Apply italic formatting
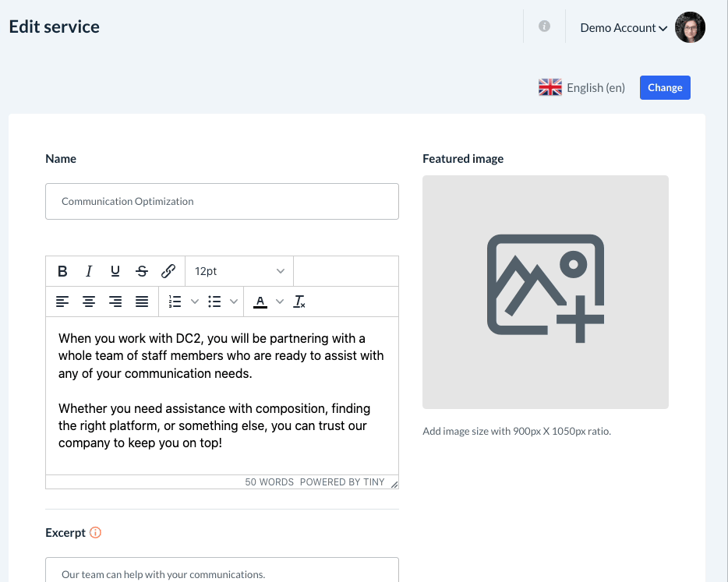This screenshot has width=728, height=582. [89, 271]
